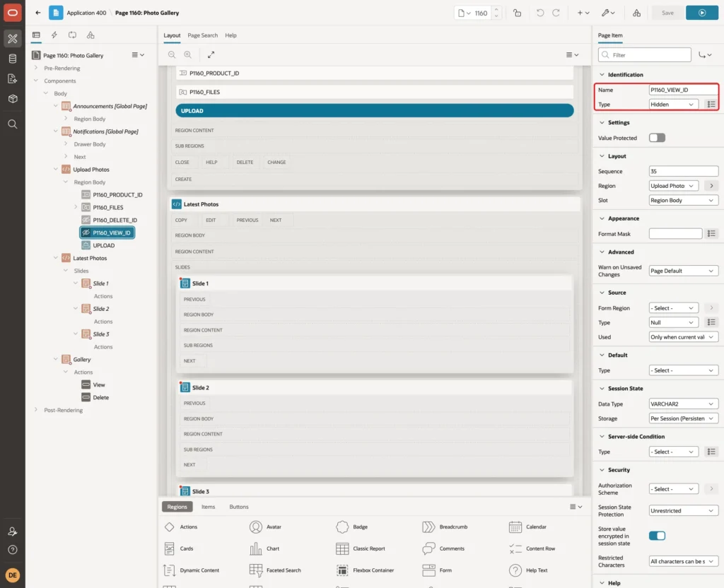Open Shared Components icon in top toolbar
The width and height of the screenshot is (724, 588).
(x=637, y=13)
